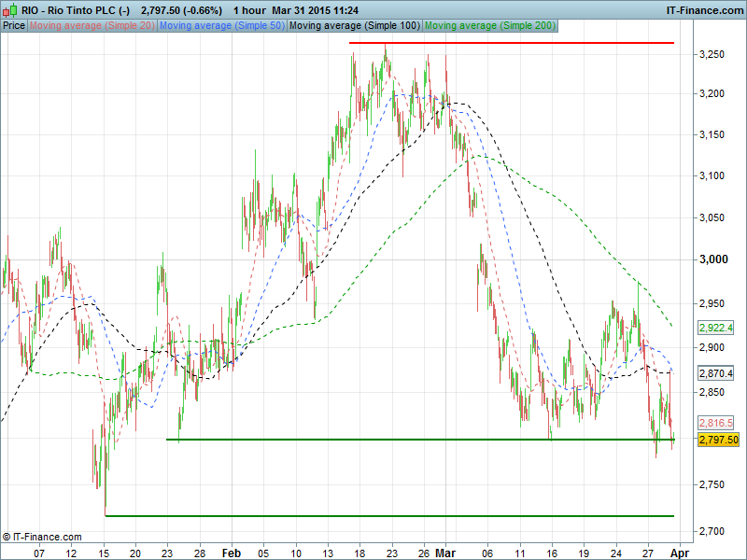The width and height of the screenshot is (747, 560).
Task: Click the 3,000 level on the price axis
Action: pos(712,260)
